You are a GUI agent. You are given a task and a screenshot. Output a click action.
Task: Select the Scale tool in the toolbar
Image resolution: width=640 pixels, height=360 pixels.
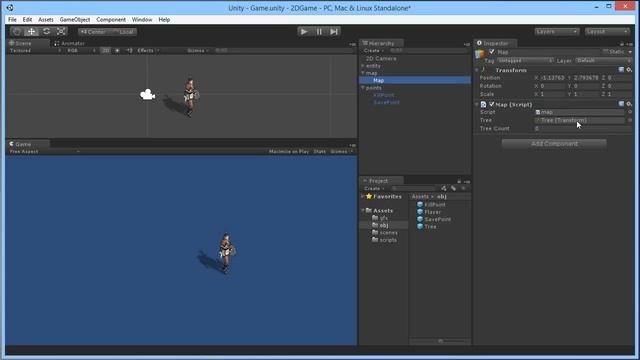click(x=61, y=31)
